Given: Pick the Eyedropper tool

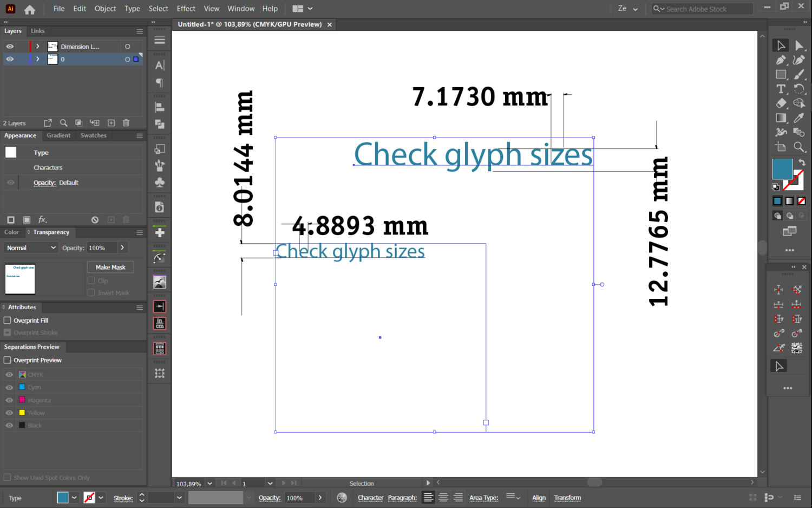Looking at the screenshot, I should point(799,118).
